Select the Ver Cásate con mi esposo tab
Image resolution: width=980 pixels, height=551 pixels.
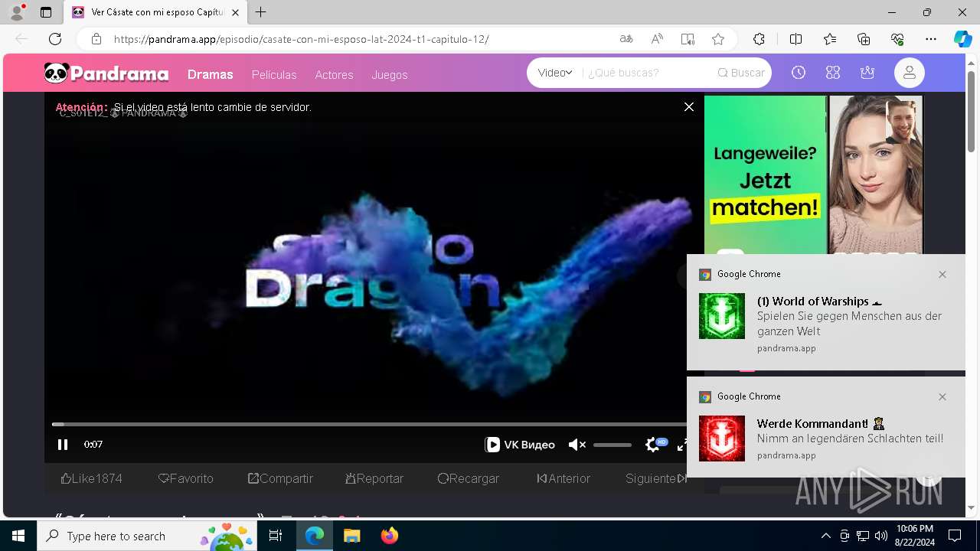click(x=155, y=12)
